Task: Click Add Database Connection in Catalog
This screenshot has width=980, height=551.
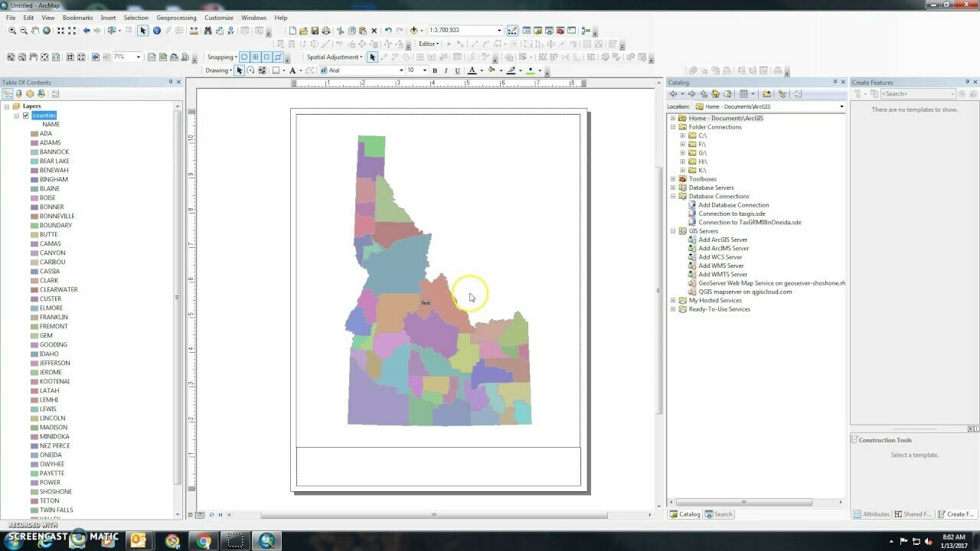Action: [733, 205]
